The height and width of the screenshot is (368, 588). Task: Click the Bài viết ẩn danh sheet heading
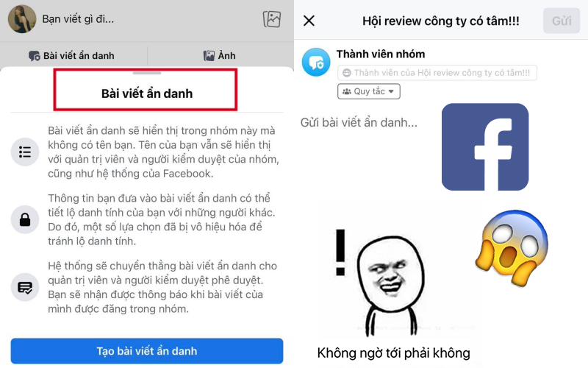147,93
